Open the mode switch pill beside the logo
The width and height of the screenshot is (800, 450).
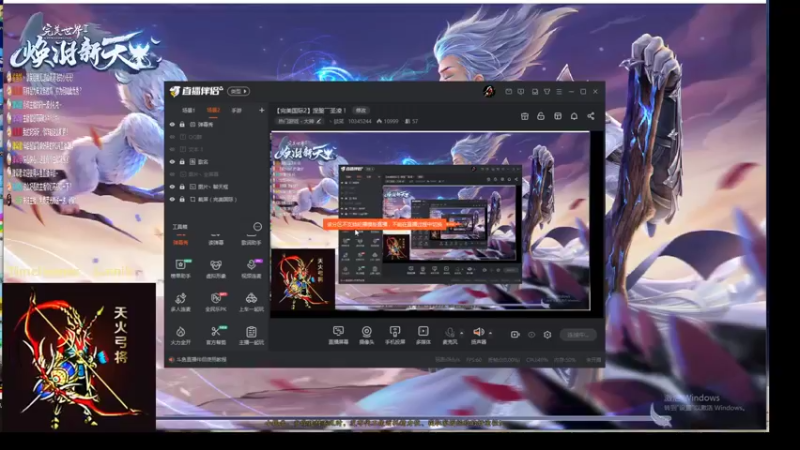pyautogui.click(x=238, y=91)
